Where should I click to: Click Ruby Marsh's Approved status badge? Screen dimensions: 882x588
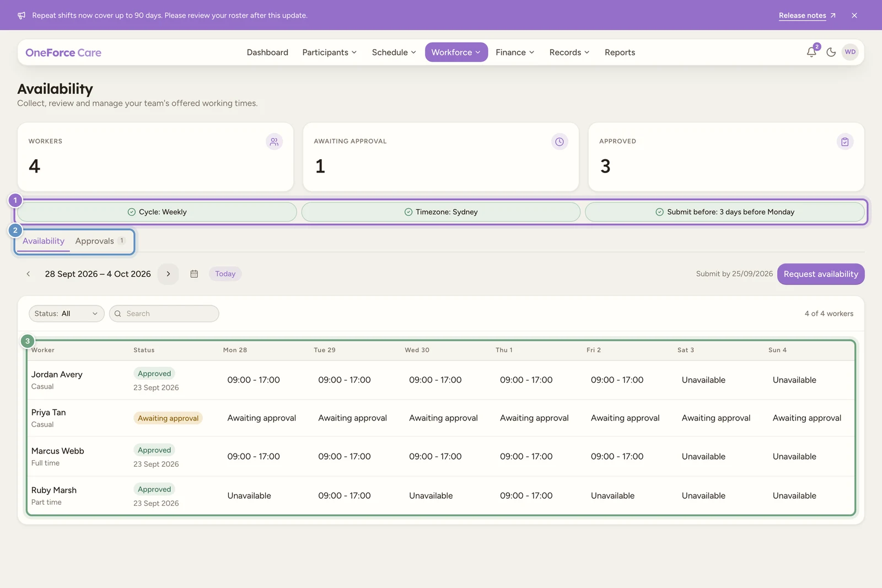point(154,489)
